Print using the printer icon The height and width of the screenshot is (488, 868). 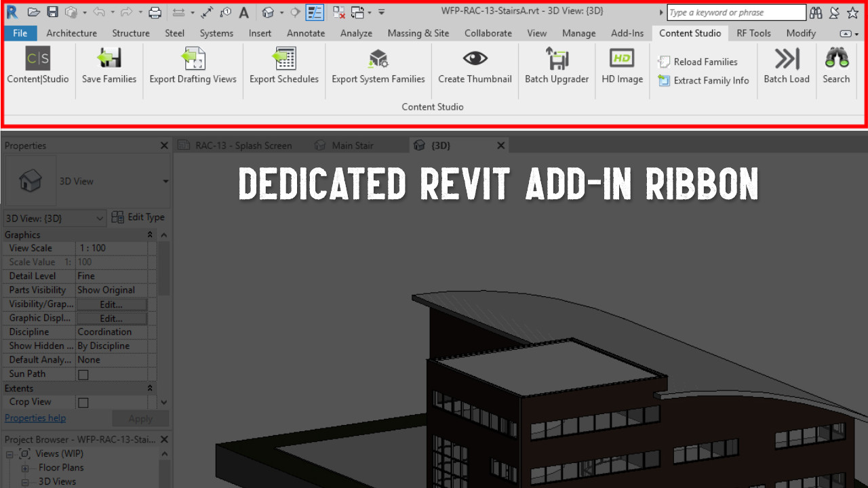coord(155,12)
